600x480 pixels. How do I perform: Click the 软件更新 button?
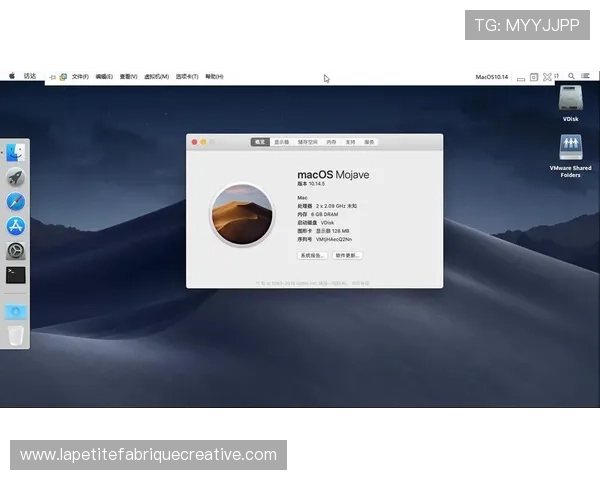(x=347, y=256)
